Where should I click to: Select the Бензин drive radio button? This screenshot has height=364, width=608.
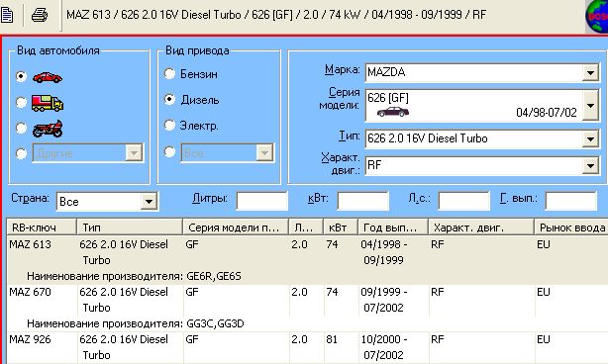[x=169, y=73]
